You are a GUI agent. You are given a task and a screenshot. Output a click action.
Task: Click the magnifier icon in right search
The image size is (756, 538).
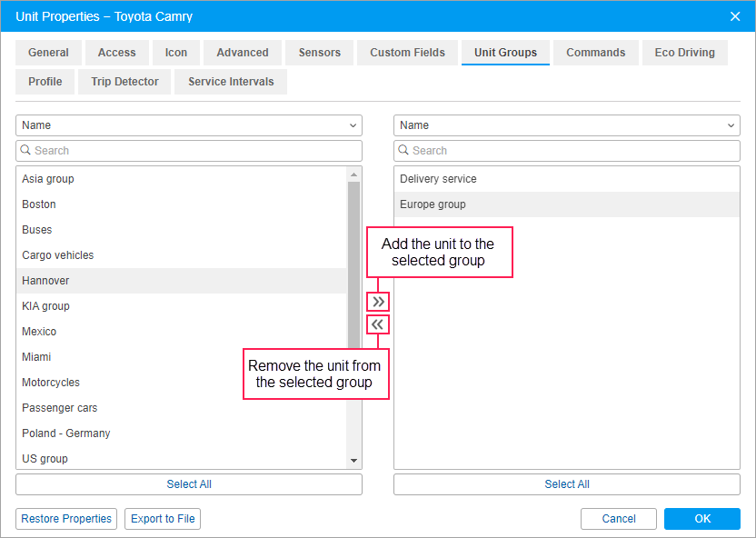403,151
